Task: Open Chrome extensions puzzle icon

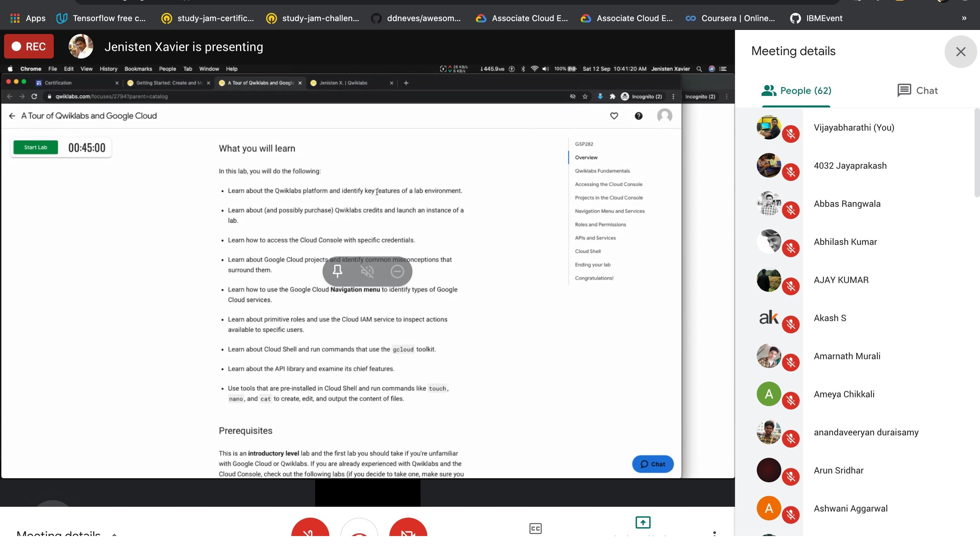Action: pos(613,96)
